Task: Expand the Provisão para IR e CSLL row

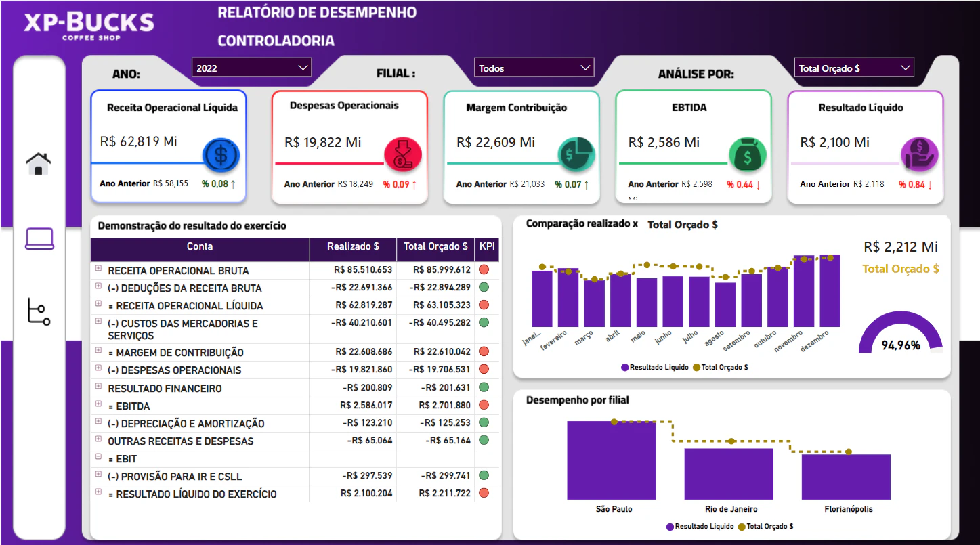Action: pos(98,475)
